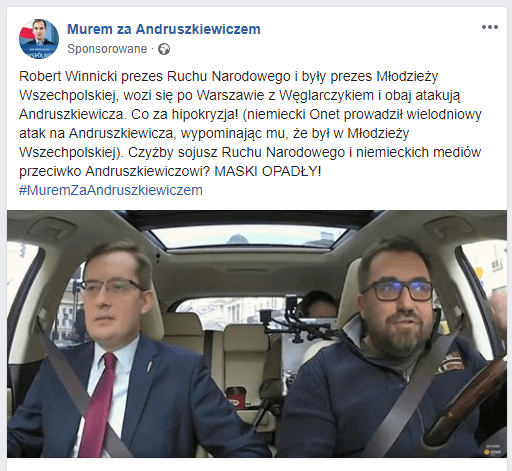Screen dimensions: 512x471
Task: Click the Onet logo watermark in video
Action: coord(494,452)
